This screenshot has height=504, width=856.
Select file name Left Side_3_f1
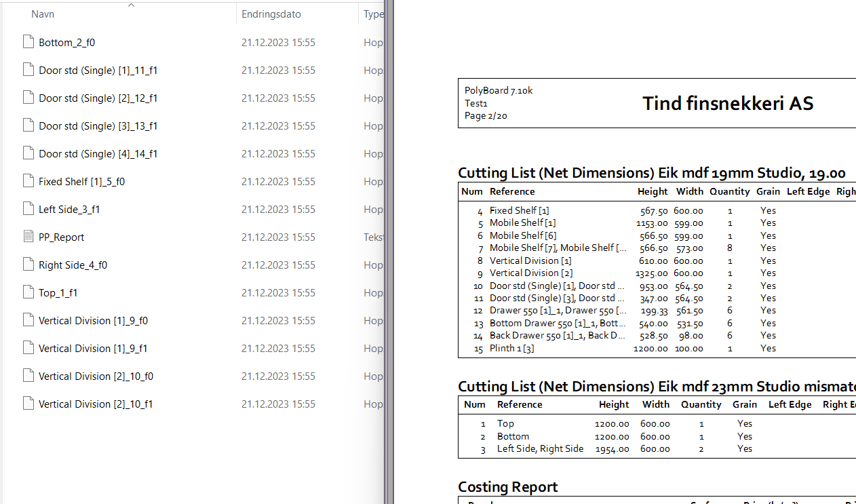click(x=69, y=210)
